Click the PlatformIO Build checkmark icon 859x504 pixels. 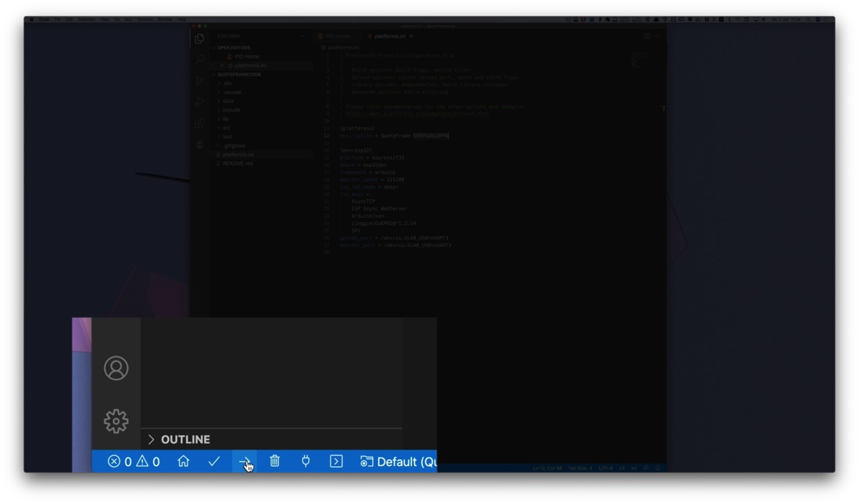214,462
